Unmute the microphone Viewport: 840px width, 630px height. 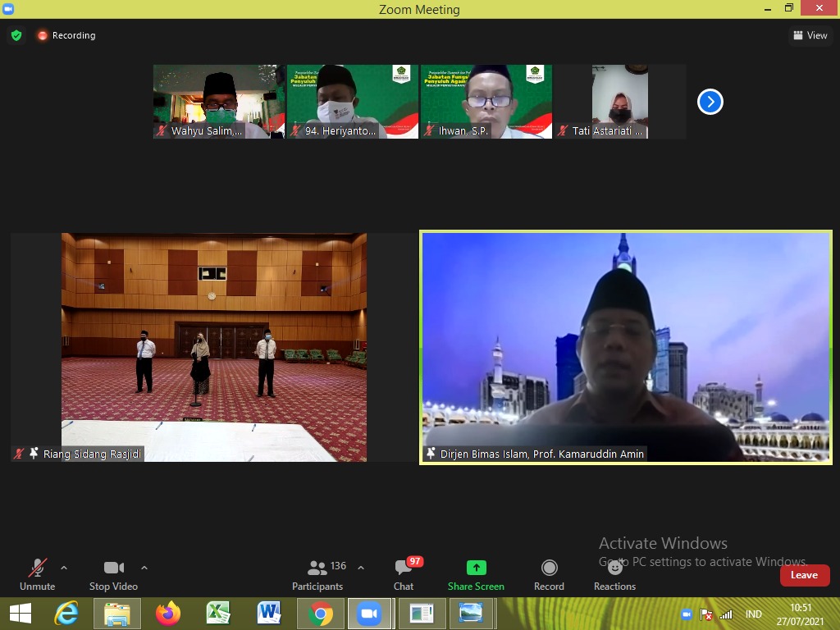(38, 574)
